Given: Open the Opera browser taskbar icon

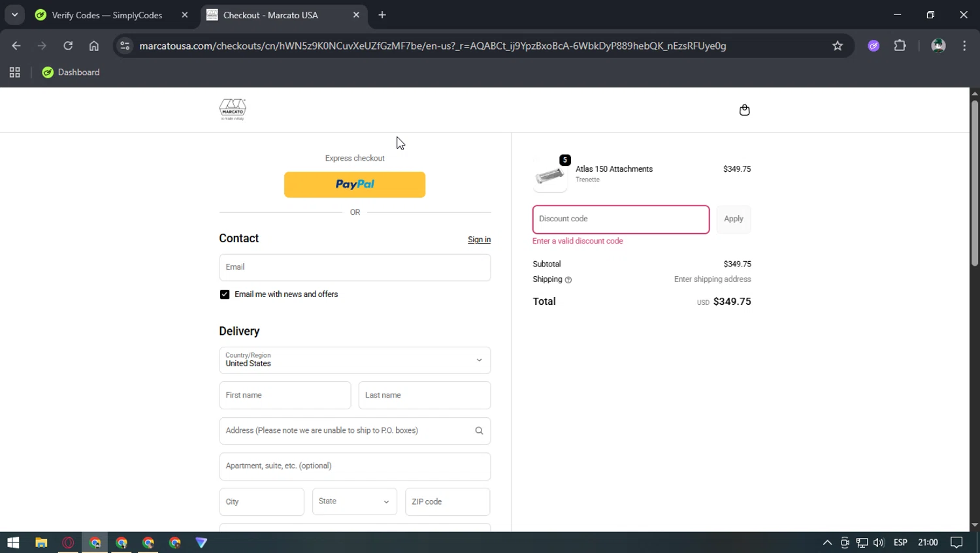Looking at the screenshot, I should pyautogui.click(x=68, y=543).
